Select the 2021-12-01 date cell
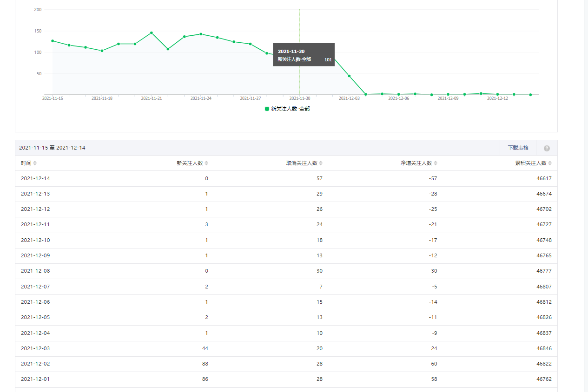588x392 pixels. pyautogui.click(x=35, y=379)
